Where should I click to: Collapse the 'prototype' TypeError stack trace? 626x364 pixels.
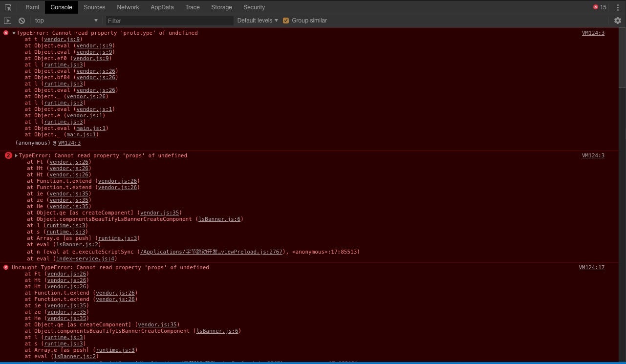tap(14, 33)
